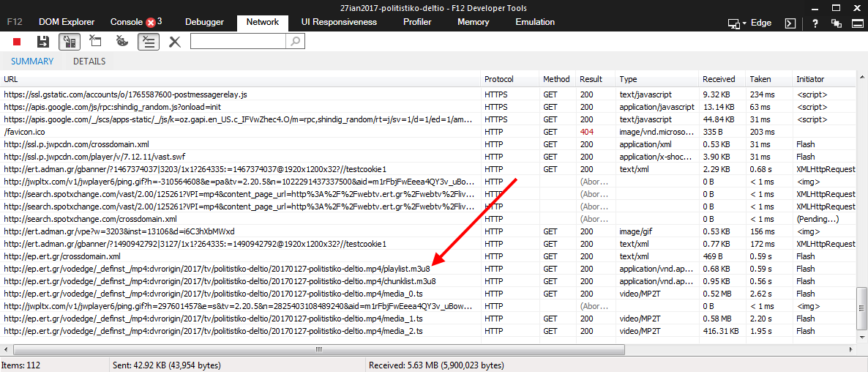This screenshot has height=372, width=868.
Task: Click Items: 112 in status bar
Action: coord(22,365)
